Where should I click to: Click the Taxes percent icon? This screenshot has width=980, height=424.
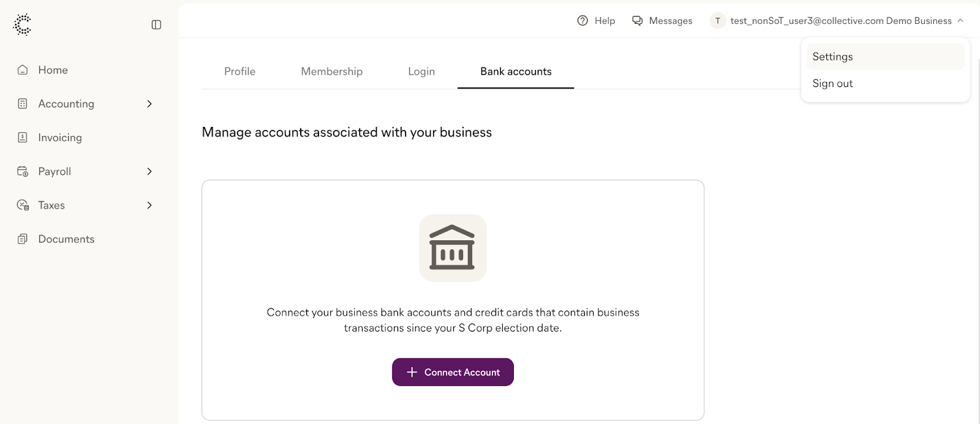coord(23,205)
